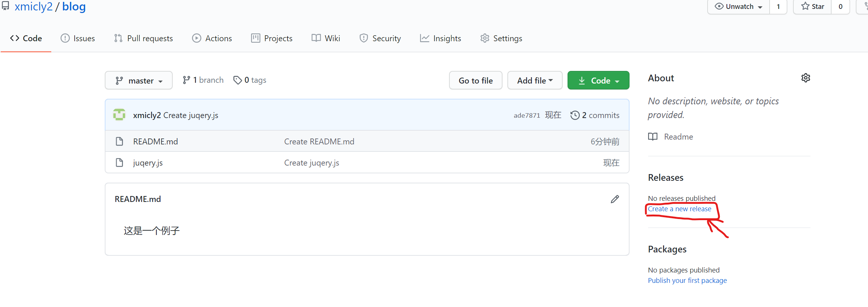View the 1 branch link
This screenshot has width=868, height=307.
[x=203, y=80]
